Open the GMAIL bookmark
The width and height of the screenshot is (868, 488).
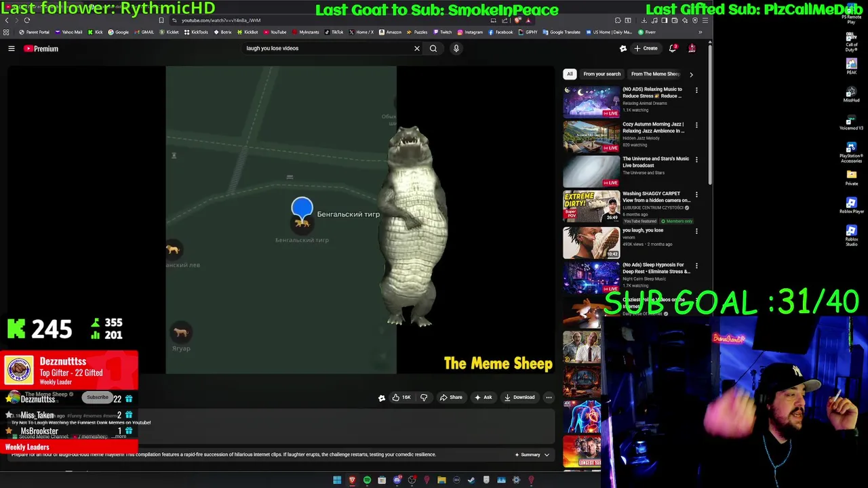[144, 32]
